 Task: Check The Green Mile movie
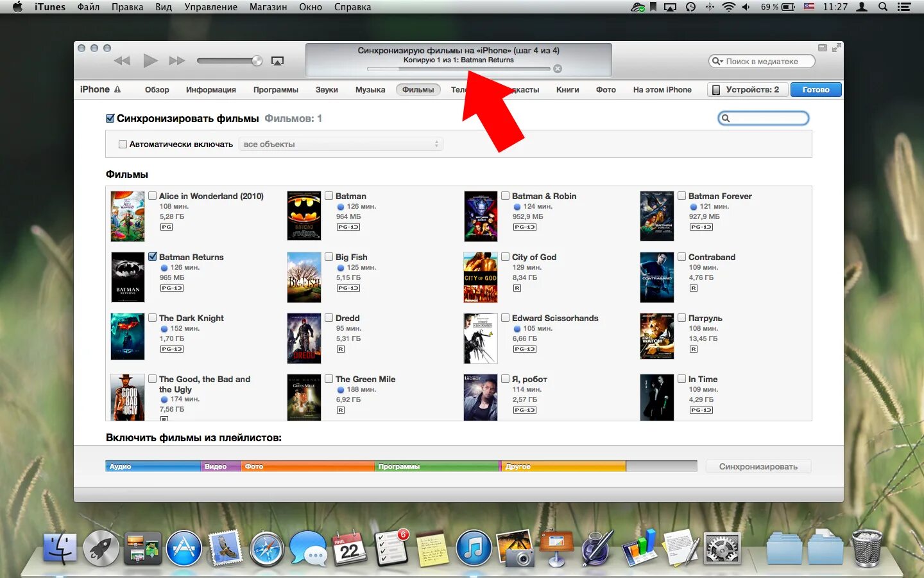(x=329, y=379)
